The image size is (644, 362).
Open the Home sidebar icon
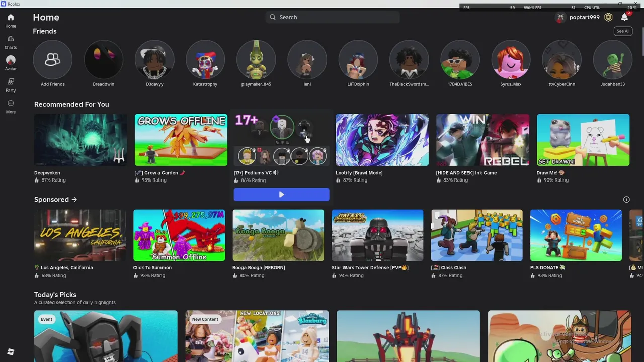pyautogui.click(x=11, y=18)
